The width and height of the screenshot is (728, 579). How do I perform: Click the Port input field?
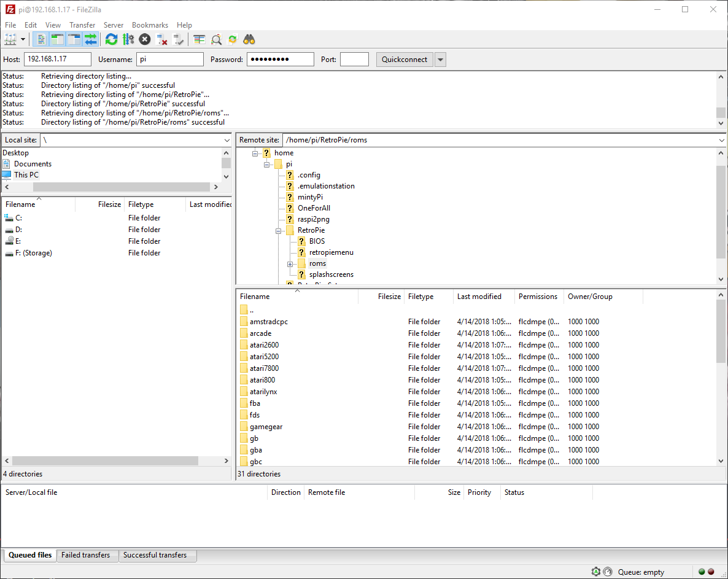tap(354, 59)
